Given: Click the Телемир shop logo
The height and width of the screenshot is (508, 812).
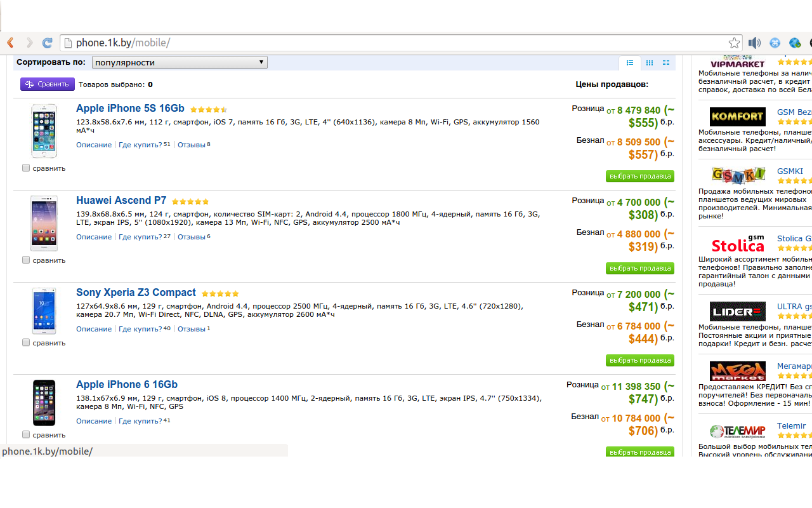Looking at the screenshot, I should [737, 431].
